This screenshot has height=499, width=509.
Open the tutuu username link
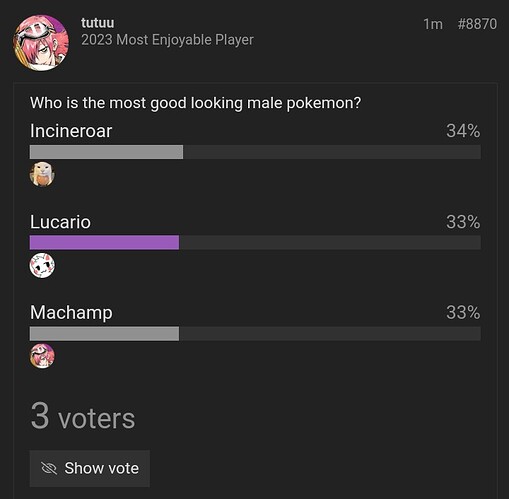pos(97,23)
